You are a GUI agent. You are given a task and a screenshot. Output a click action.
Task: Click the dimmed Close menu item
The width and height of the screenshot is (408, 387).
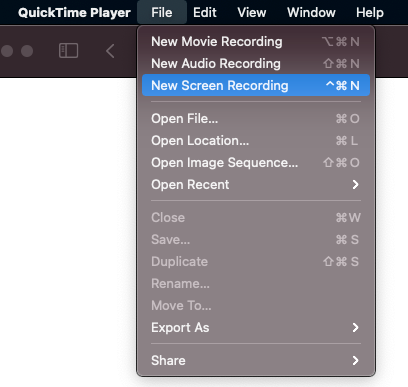click(x=256, y=218)
